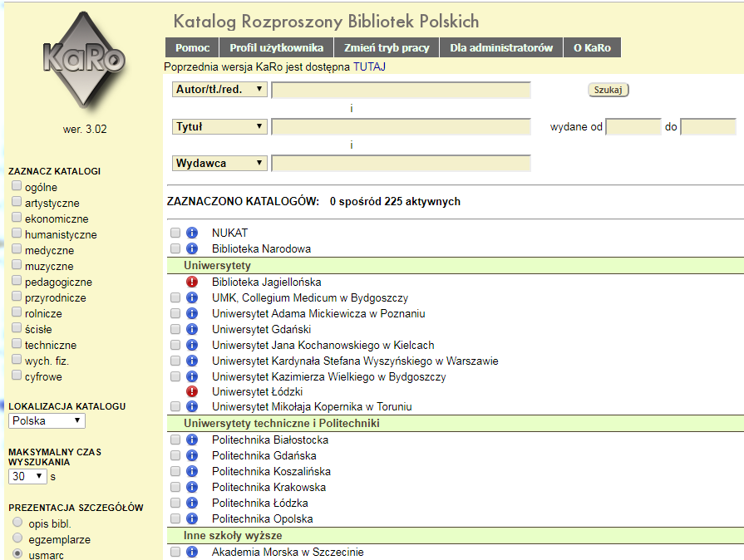Screen dimensions: 744x560
Task: Follow the 'TUTAJ' previous version link
Action: tap(369, 66)
